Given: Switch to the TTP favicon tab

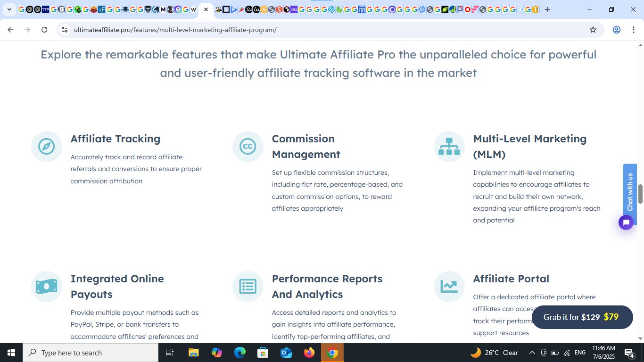Looking at the screenshot, I should coord(45,9).
